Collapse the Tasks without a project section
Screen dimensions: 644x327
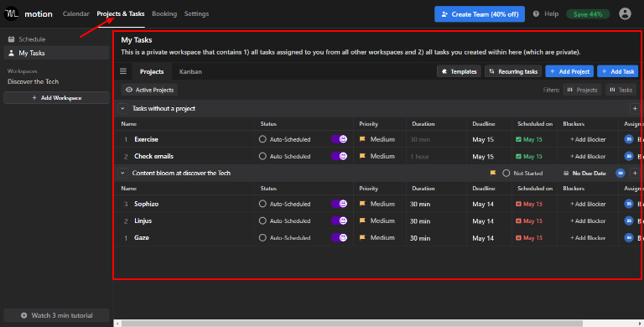[122, 108]
